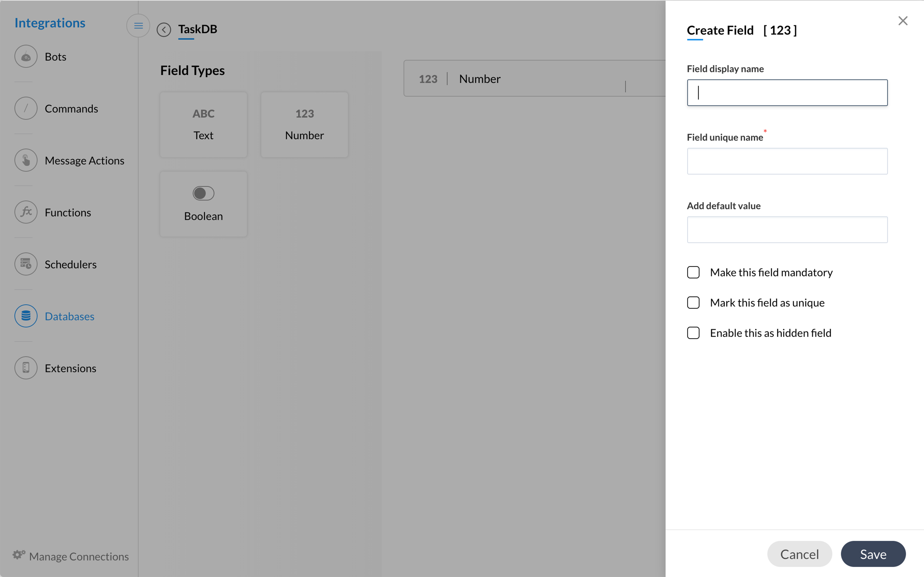Select the 123 Number field type
Viewport: 924px width, 577px height.
[304, 124]
